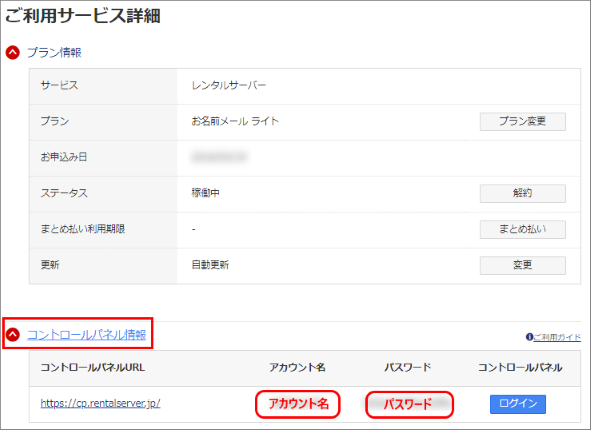Click the 更新 row label
This screenshot has height=430, width=591.
pyautogui.click(x=50, y=265)
